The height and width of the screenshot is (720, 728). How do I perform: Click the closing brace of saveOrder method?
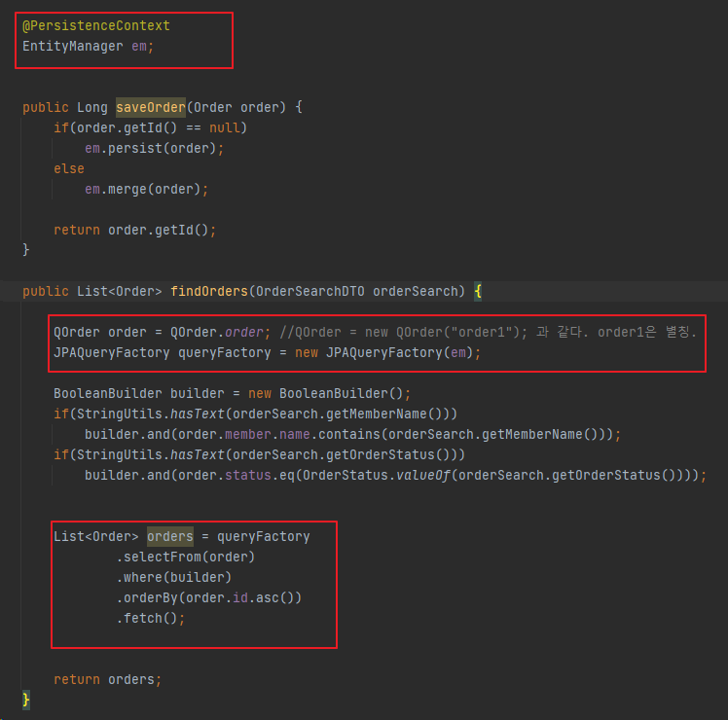26,250
